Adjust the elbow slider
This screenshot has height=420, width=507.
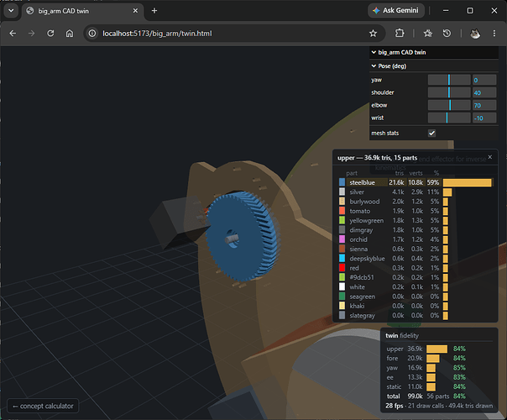coord(449,105)
